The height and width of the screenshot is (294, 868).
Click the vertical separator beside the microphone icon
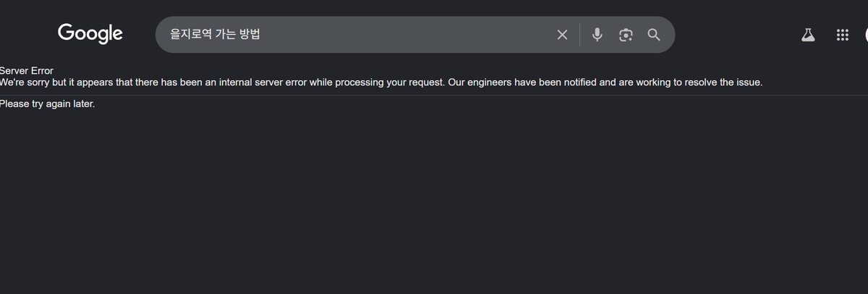point(579,35)
